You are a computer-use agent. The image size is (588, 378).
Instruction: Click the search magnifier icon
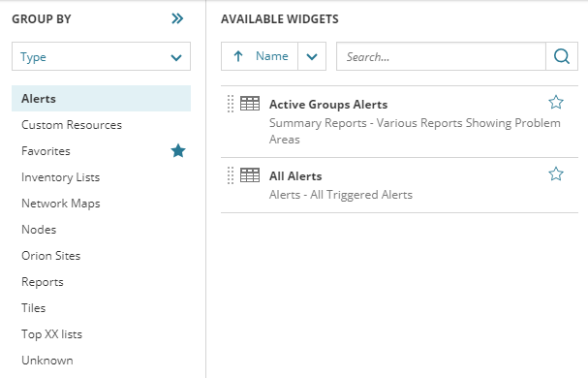click(562, 56)
